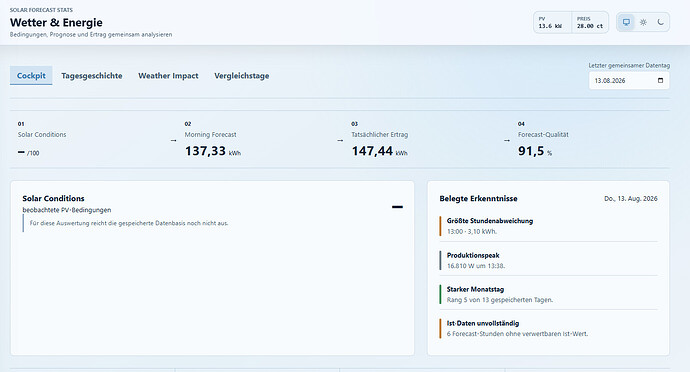Switch to dark theme moon icon

(x=660, y=22)
